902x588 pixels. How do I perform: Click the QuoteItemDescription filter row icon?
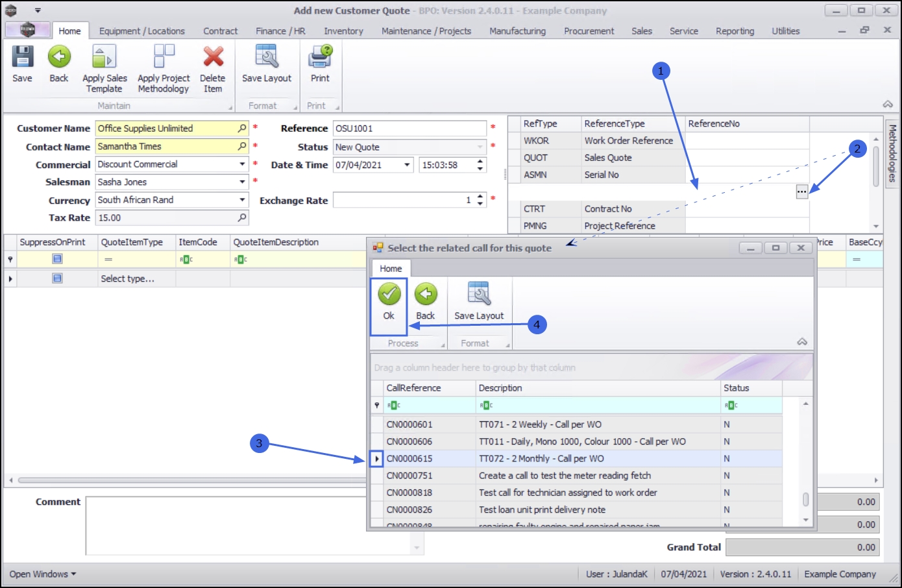coord(240,260)
